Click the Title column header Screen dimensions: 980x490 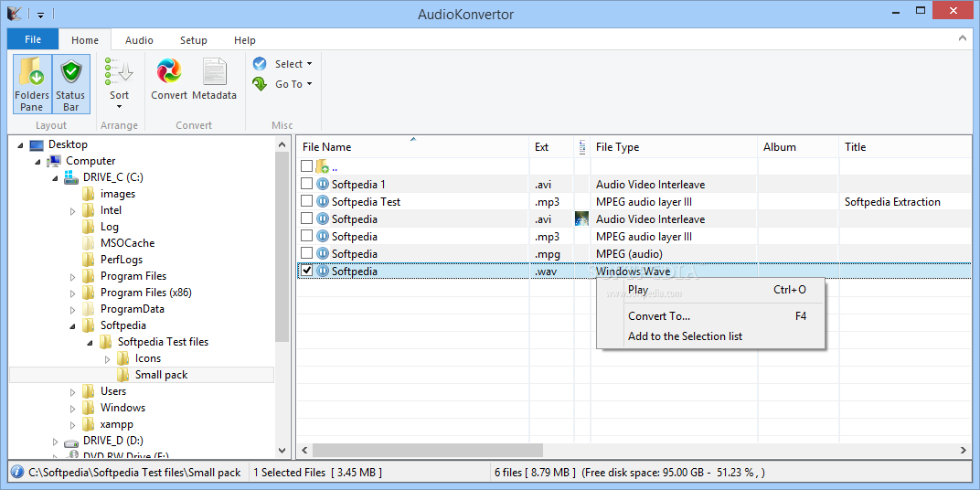[905, 147]
